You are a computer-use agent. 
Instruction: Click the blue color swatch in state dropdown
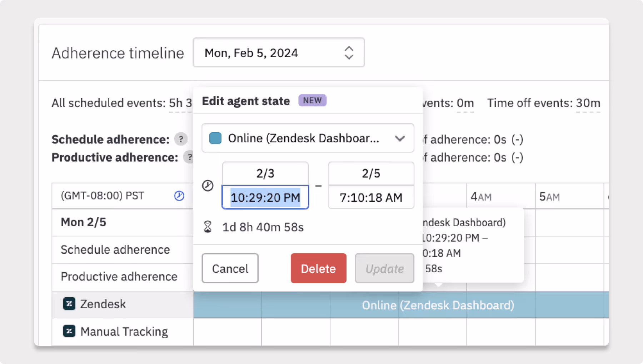tap(215, 138)
